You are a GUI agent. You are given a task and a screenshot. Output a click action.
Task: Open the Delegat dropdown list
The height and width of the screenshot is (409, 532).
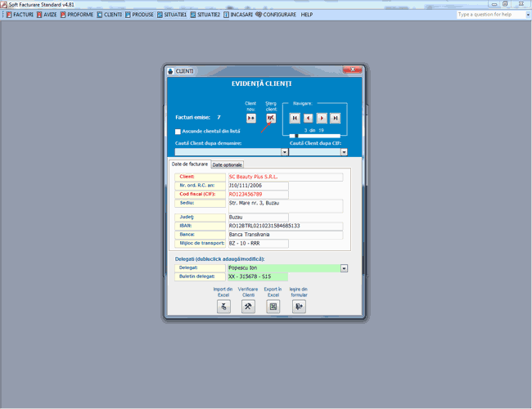point(345,268)
